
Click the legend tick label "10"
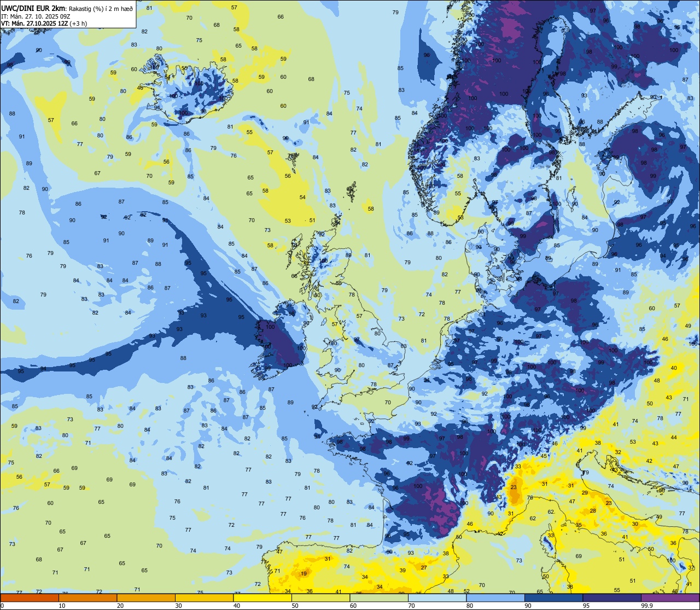[62, 606]
